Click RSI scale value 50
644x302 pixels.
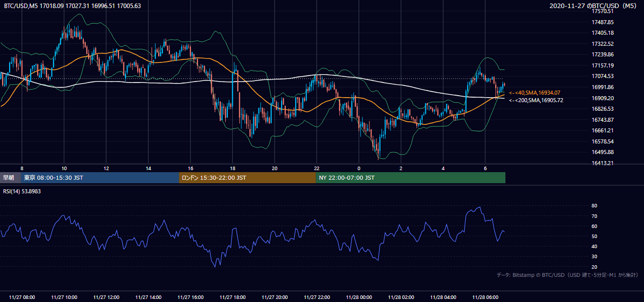point(595,236)
